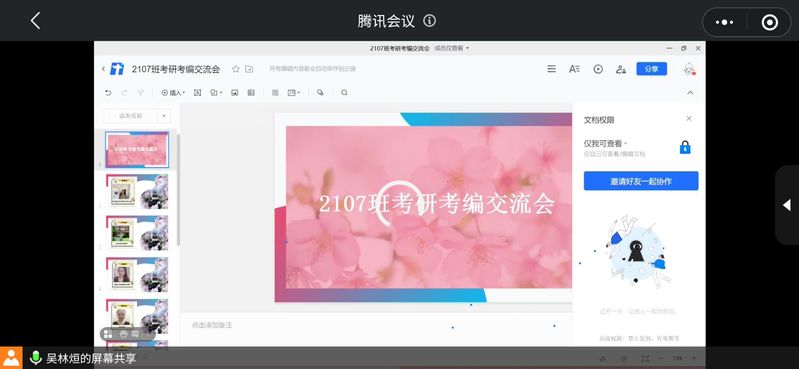Go back using the arrow beside the document logo
Viewport: 799px width, 369px height.
tap(103, 69)
